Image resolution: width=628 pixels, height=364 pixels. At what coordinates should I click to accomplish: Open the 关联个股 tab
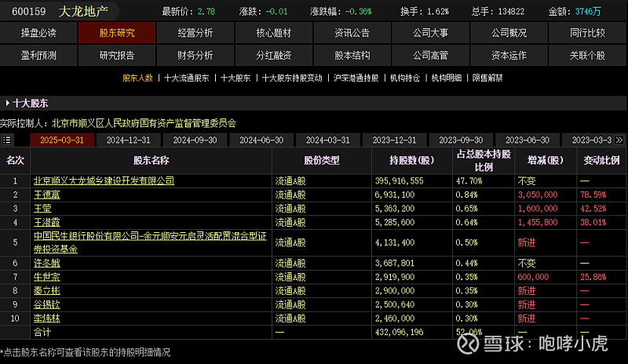coord(587,55)
